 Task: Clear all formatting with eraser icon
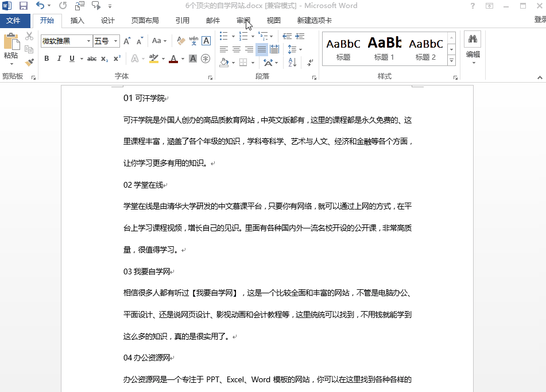tap(181, 41)
